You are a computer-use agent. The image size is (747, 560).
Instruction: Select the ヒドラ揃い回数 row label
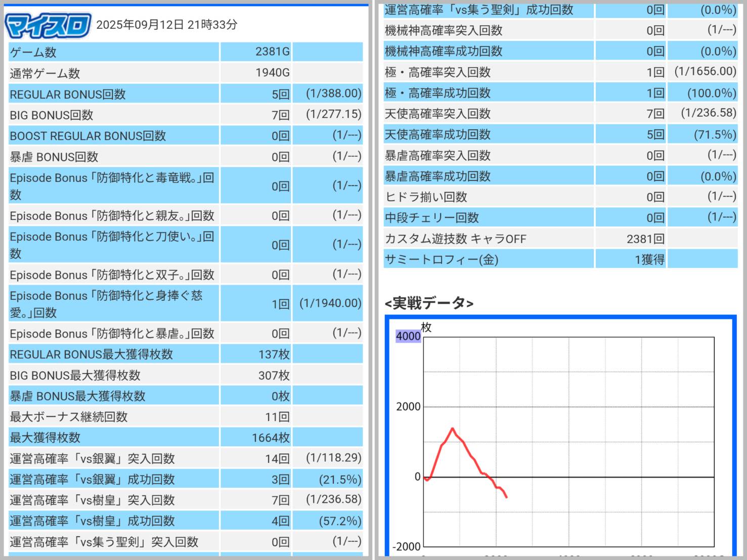[x=426, y=197]
